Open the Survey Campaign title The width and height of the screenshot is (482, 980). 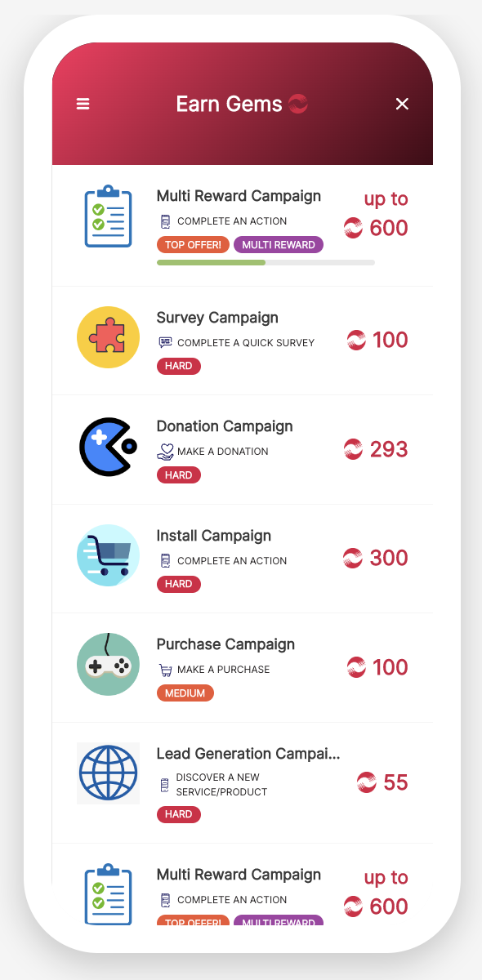(x=217, y=318)
